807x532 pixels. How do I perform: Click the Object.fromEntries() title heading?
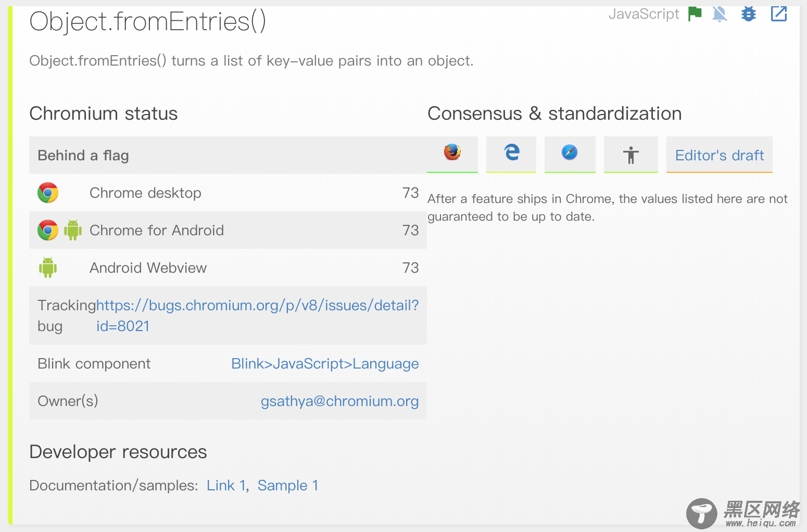pos(148,22)
